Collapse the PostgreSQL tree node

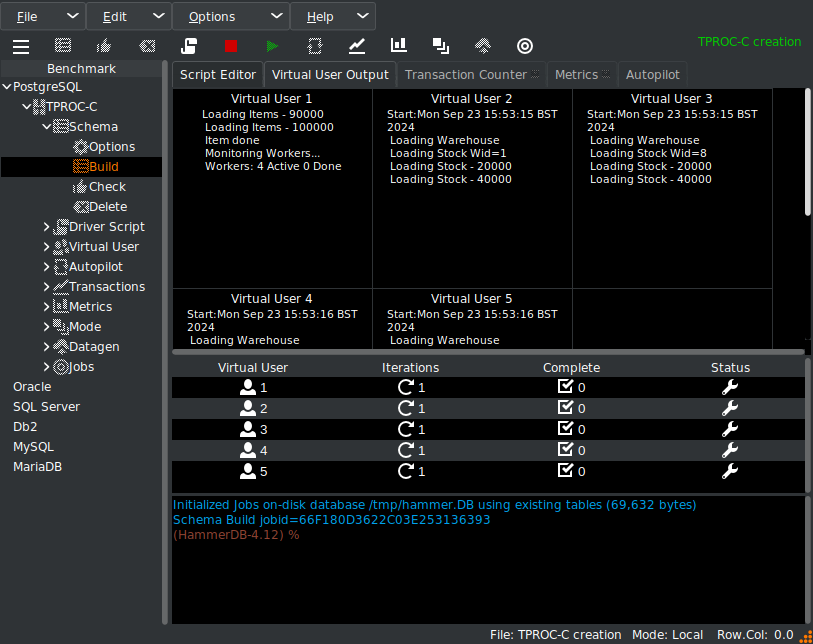coord(7,87)
